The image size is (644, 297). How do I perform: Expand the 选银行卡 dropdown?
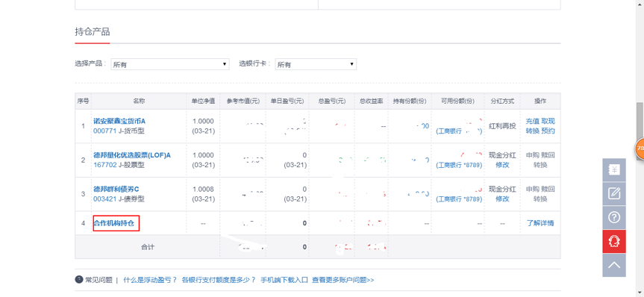[316, 64]
